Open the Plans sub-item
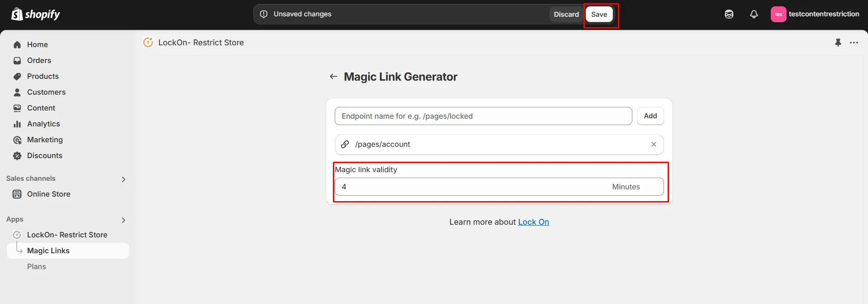 (x=37, y=266)
